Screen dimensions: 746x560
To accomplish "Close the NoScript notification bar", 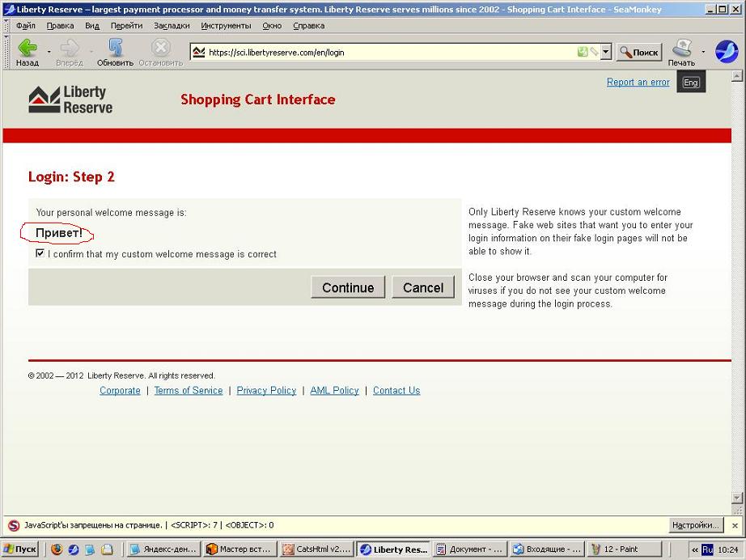I will [735, 525].
